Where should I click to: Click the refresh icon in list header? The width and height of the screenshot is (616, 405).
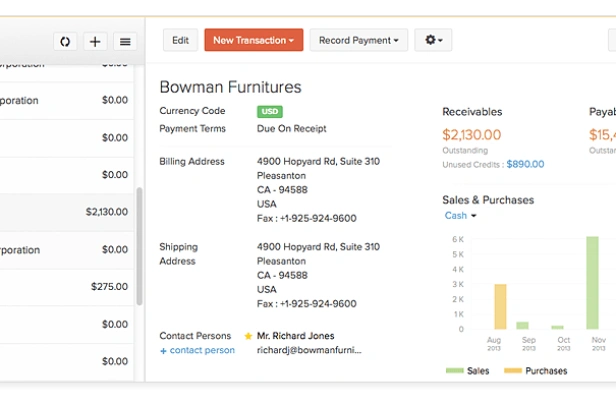point(65,41)
